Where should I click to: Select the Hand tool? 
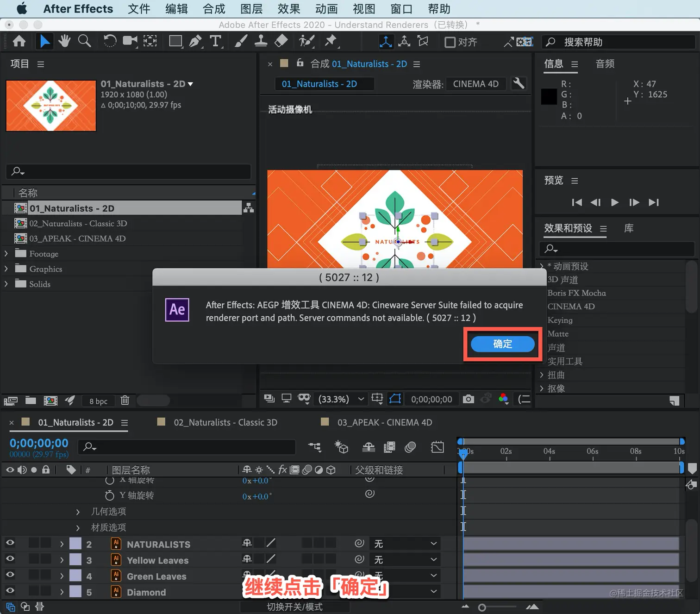64,42
